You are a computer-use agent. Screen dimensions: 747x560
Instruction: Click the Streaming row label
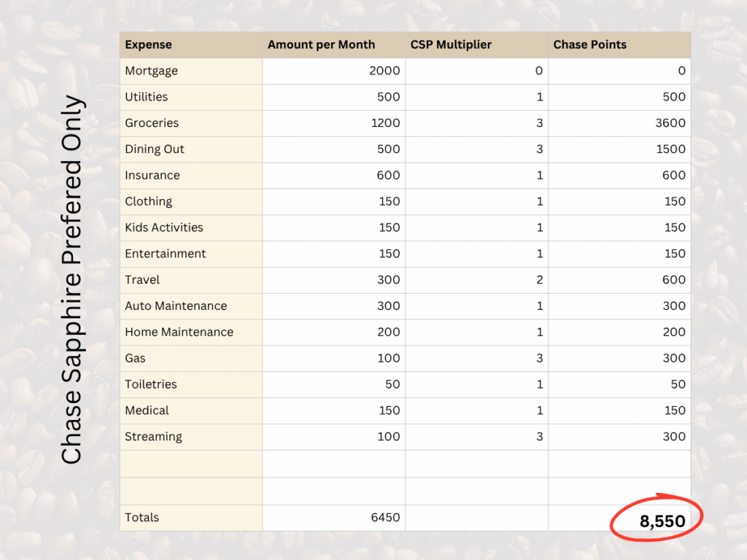pyautogui.click(x=153, y=437)
